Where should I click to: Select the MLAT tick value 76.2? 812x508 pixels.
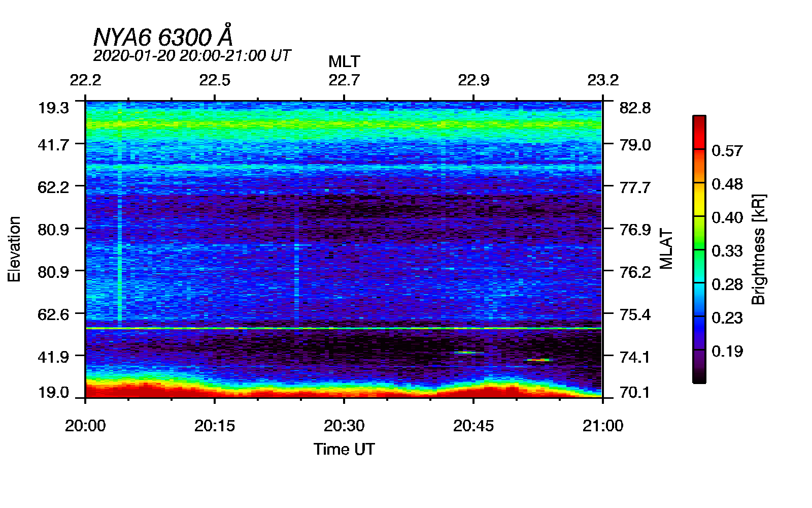[635, 272]
